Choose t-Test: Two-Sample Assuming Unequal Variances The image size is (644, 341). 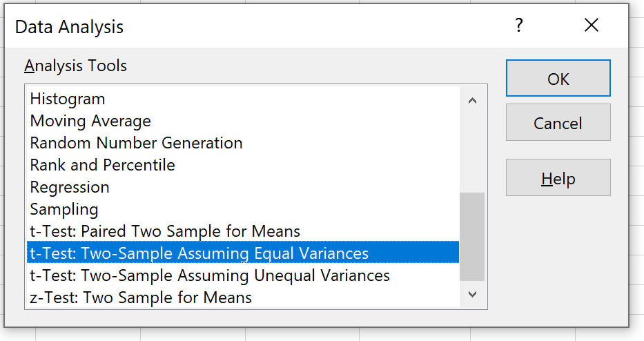pos(210,275)
